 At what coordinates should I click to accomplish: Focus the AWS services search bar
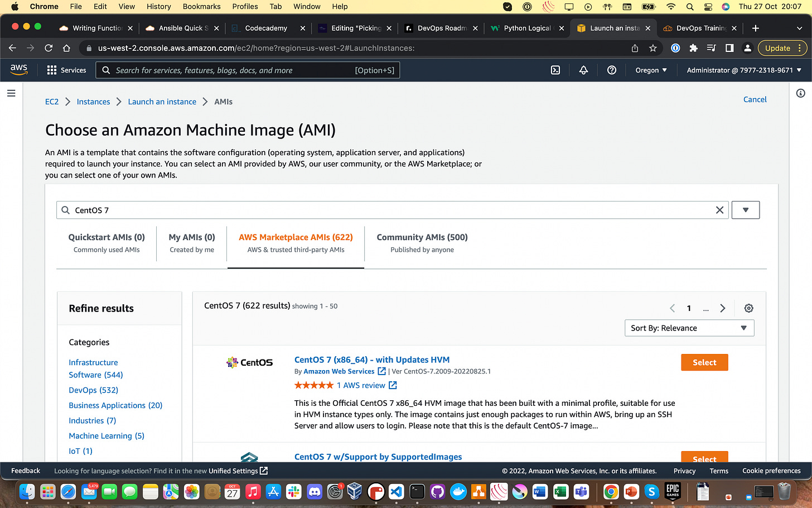tap(248, 70)
